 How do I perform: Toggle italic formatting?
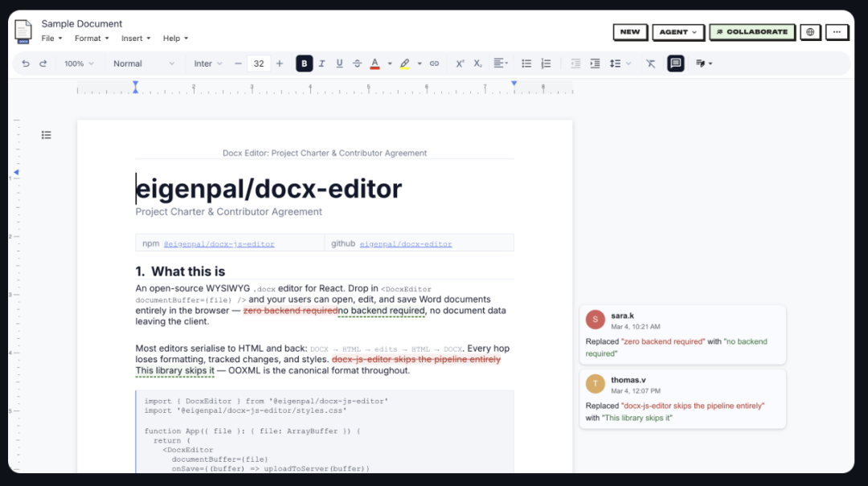click(x=321, y=63)
